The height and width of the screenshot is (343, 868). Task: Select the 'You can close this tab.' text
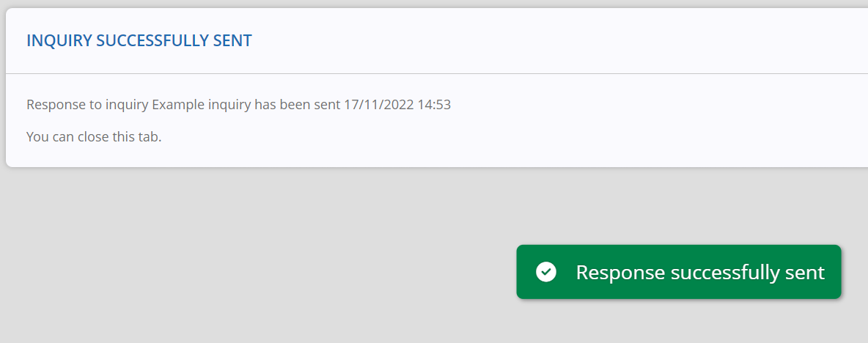tap(94, 136)
